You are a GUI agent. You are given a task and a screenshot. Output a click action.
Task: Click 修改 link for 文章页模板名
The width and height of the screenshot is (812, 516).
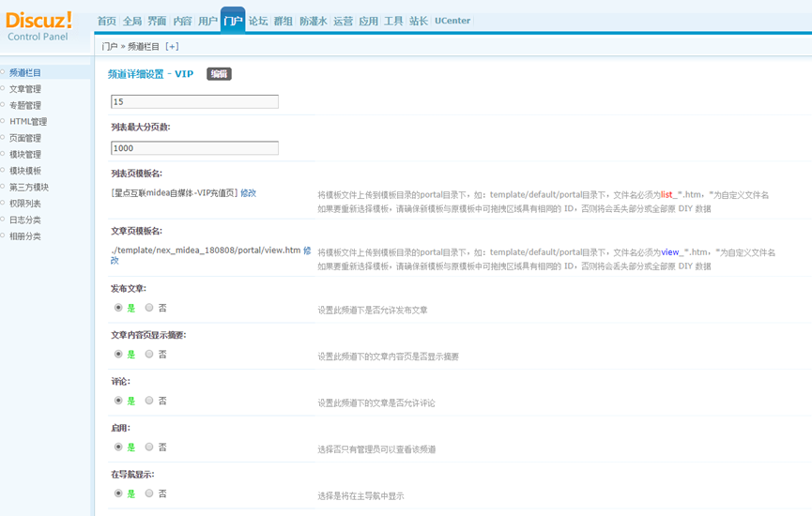308,250
